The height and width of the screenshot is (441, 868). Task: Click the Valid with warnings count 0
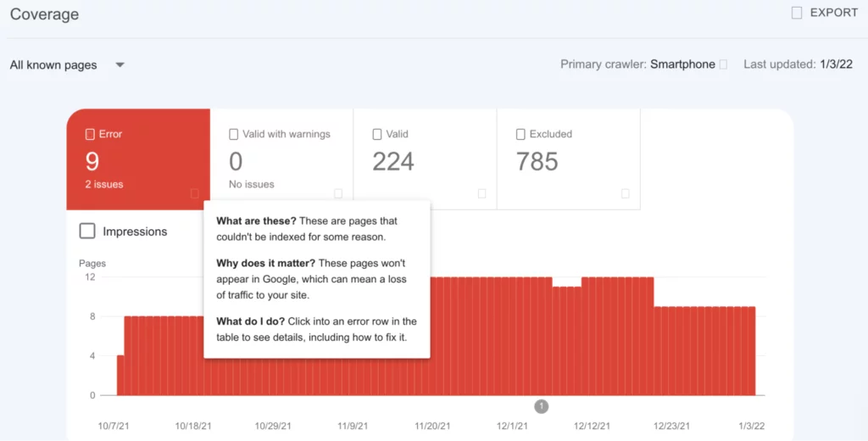pos(236,161)
